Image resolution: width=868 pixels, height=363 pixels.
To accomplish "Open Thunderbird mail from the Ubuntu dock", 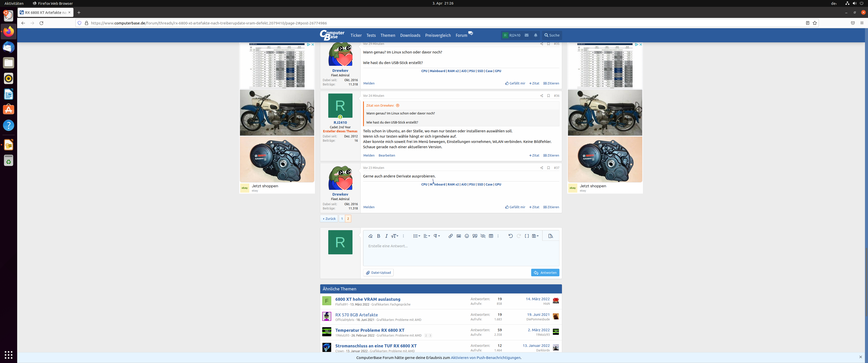I will click(x=8, y=47).
